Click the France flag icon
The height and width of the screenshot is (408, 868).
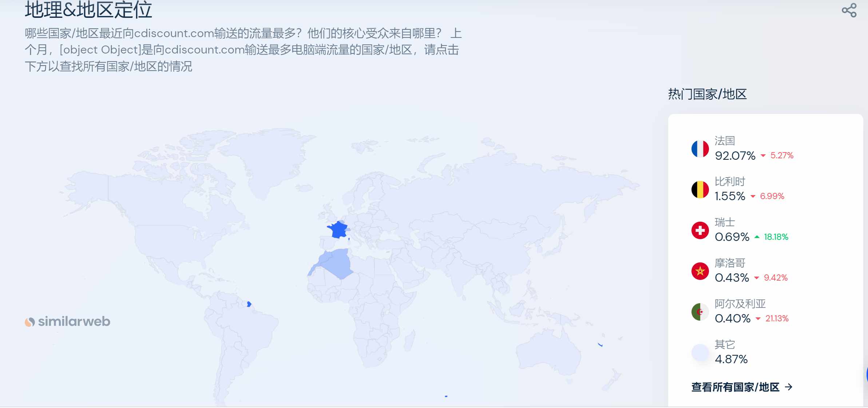click(700, 148)
